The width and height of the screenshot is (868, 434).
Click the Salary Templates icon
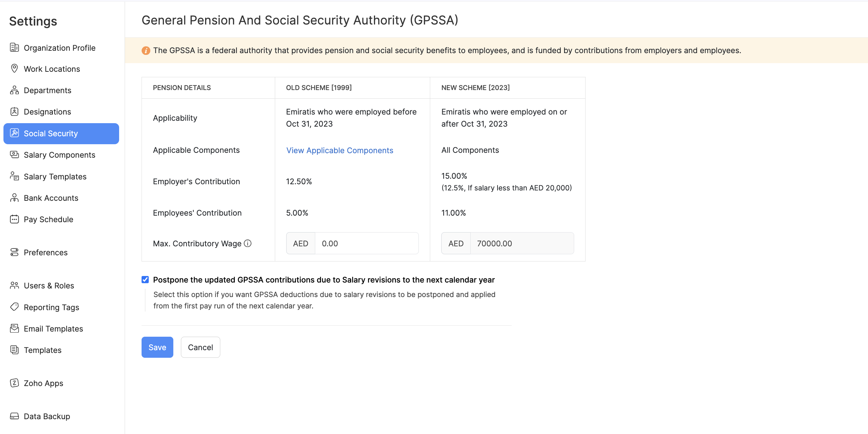(15, 176)
